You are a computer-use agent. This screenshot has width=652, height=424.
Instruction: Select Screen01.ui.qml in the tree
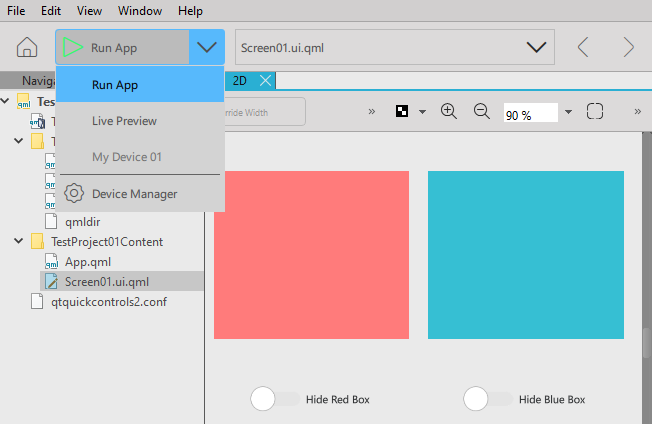[107, 282]
